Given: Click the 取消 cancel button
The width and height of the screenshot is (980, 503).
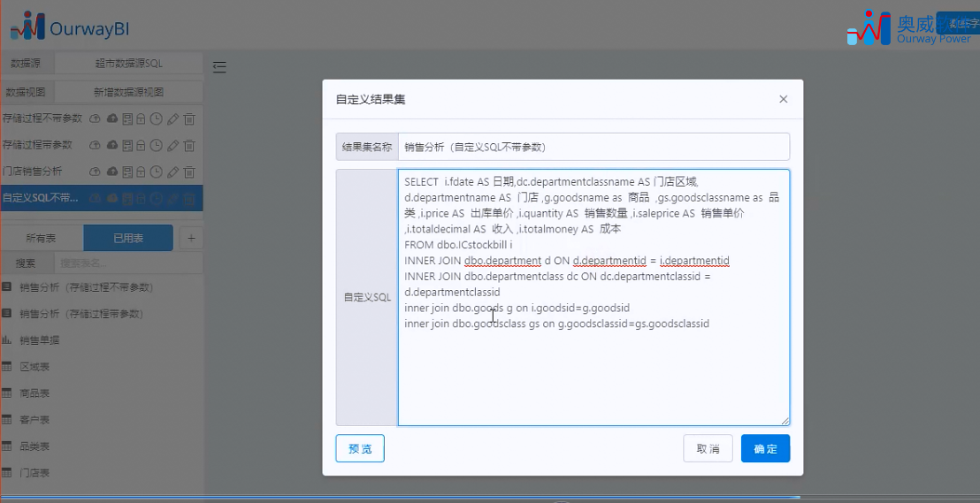Looking at the screenshot, I should [708, 449].
